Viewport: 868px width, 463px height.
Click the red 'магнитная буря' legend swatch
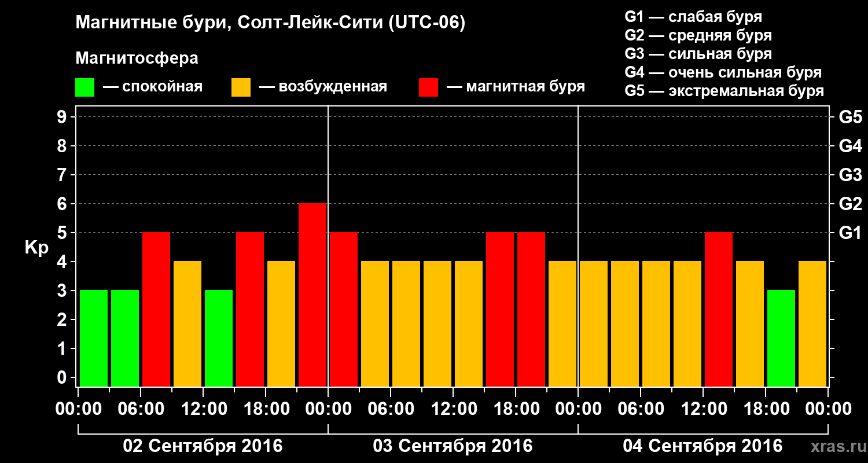click(x=428, y=87)
